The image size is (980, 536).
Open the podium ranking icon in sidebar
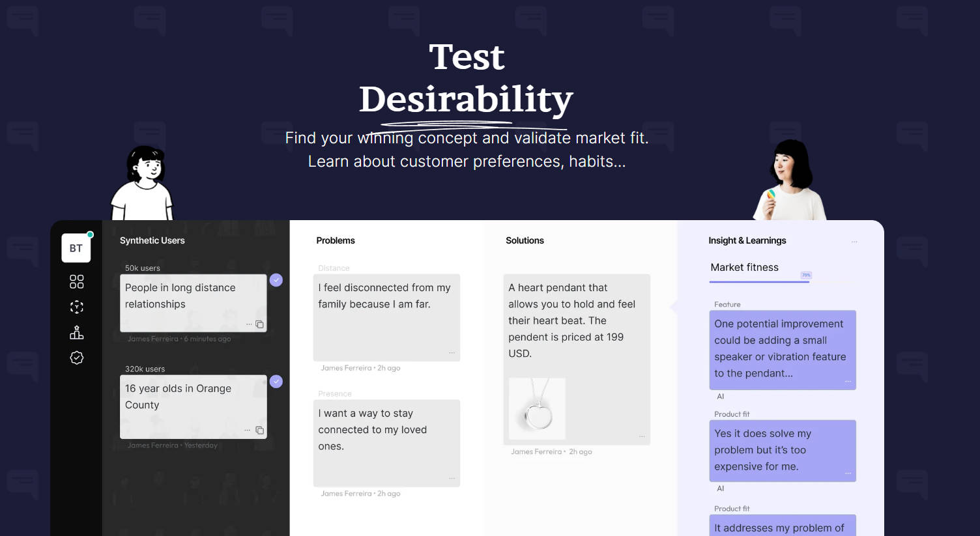pos(76,333)
